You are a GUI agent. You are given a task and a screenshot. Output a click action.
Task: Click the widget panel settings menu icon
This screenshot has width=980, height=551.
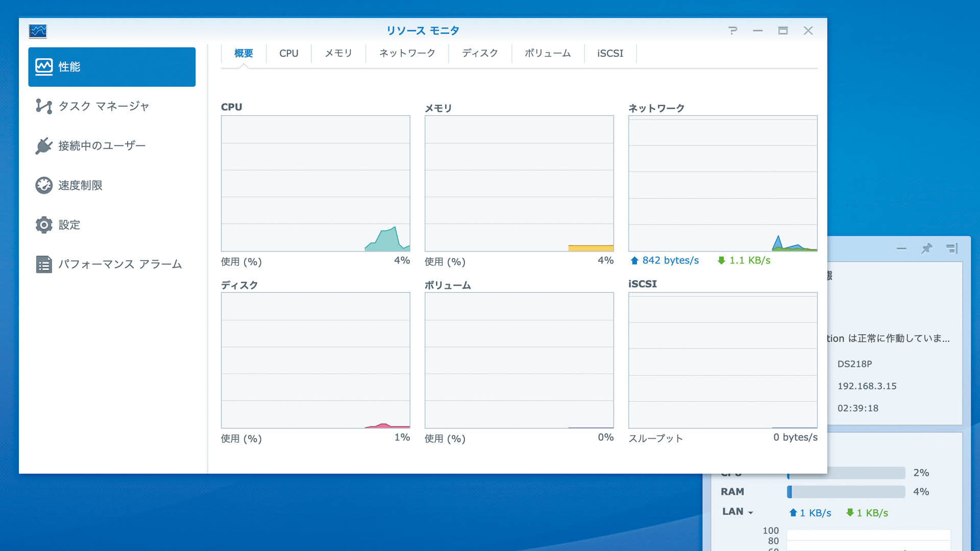(952, 248)
